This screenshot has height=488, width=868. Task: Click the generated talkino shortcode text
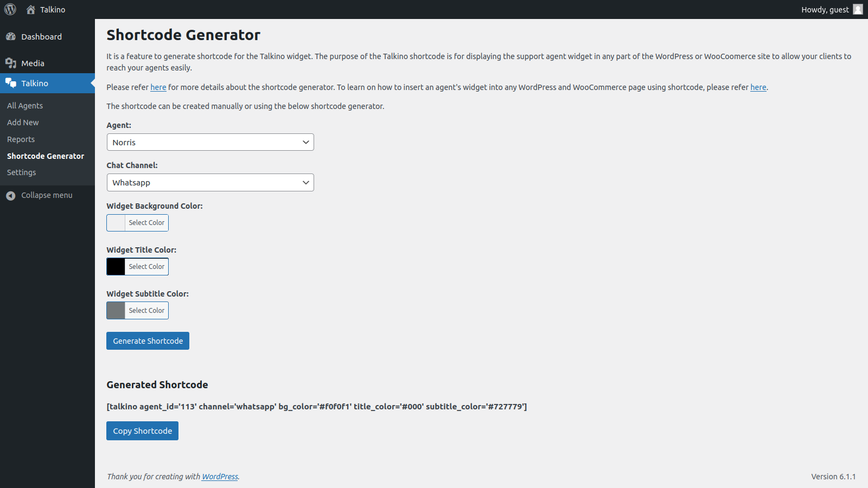(x=317, y=407)
